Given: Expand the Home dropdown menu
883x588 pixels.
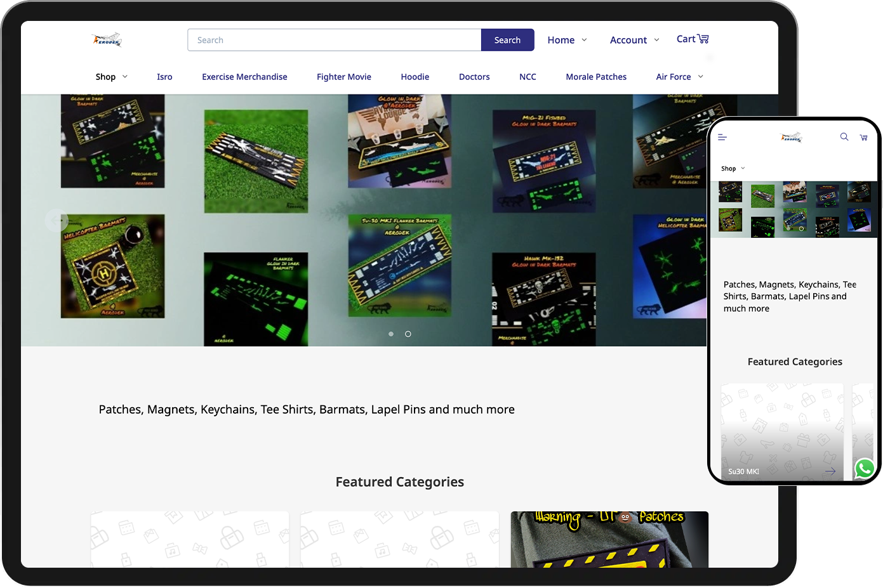Looking at the screenshot, I should click(x=567, y=40).
